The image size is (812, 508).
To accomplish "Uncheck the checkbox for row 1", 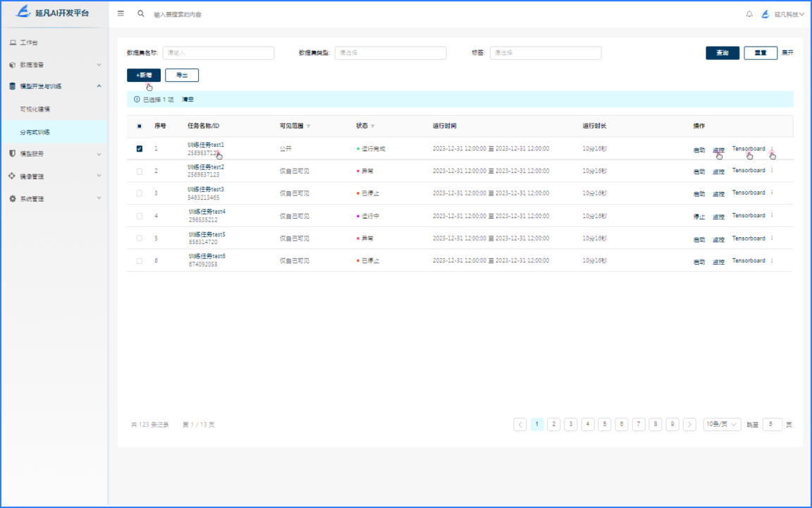I will 139,149.
